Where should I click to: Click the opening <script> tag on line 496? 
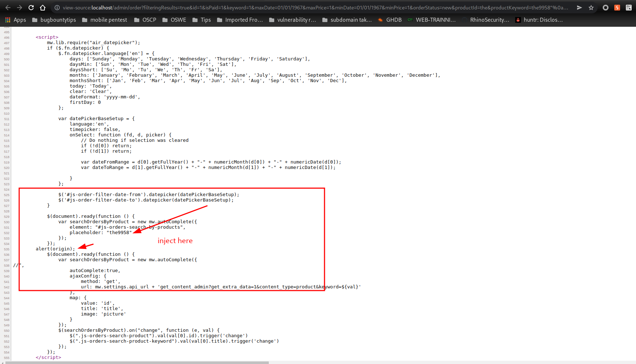coord(47,37)
